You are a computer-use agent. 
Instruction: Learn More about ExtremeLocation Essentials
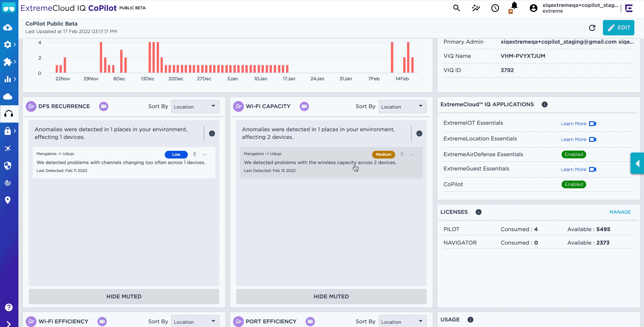click(x=574, y=139)
